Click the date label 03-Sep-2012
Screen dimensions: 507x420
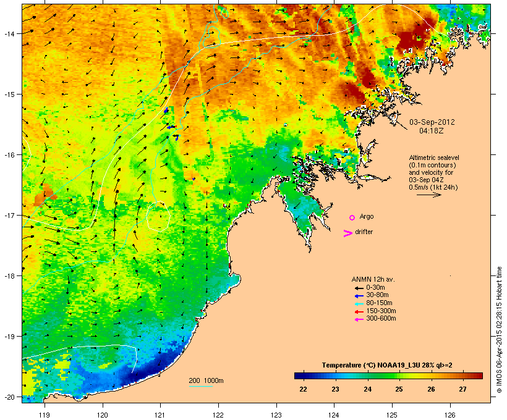[432, 122]
